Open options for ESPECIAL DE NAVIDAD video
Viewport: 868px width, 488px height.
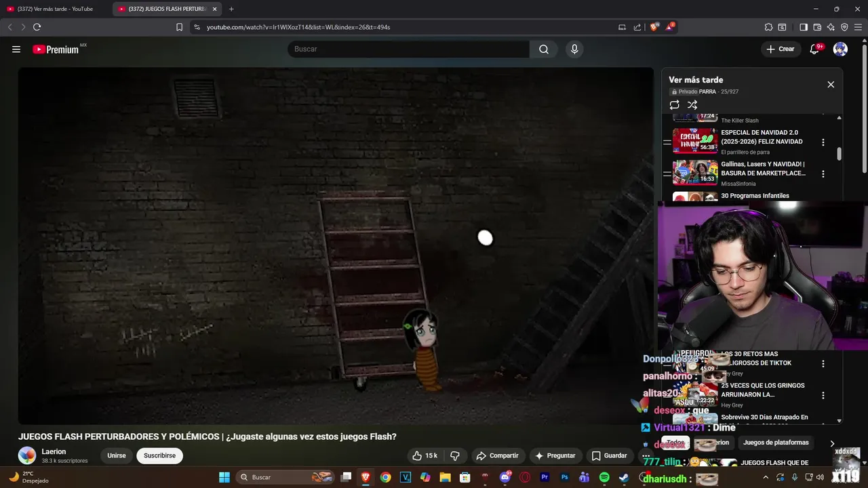coord(823,142)
